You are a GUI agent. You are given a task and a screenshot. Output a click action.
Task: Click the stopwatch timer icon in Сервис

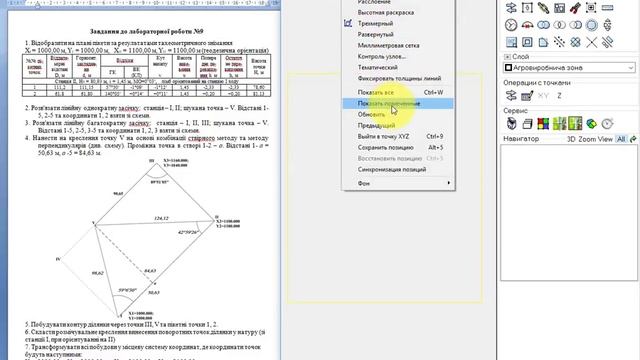tap(607, 123)
